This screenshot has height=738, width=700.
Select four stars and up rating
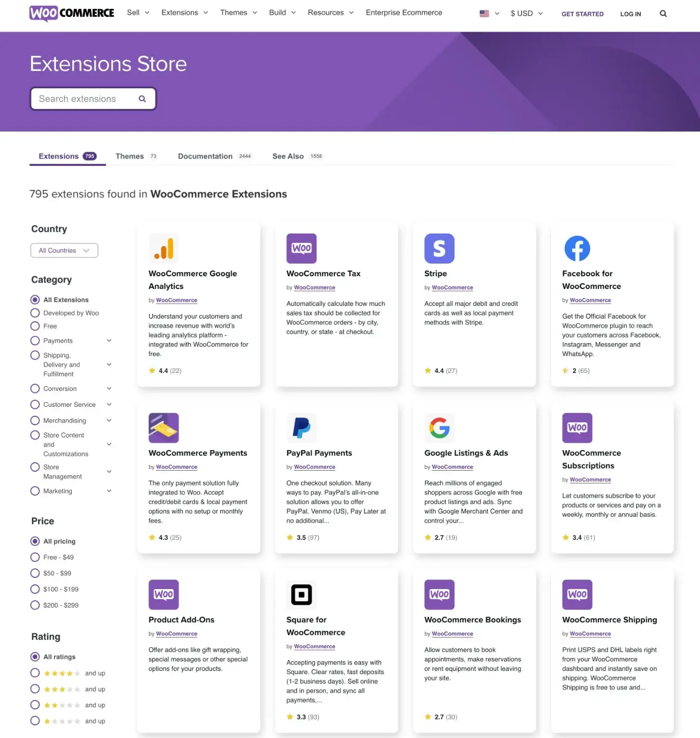(x=35, y=673)
